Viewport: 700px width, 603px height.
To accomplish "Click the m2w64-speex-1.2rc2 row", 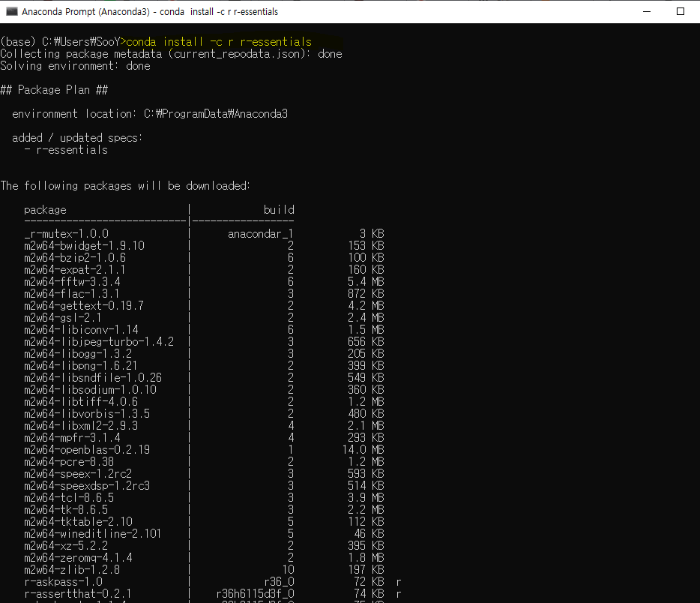I will pyautogui.click(x=204, y=474).
